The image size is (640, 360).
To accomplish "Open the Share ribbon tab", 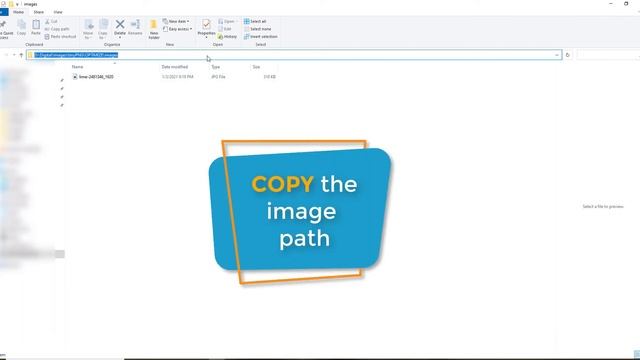I will (x=38, y=12).
